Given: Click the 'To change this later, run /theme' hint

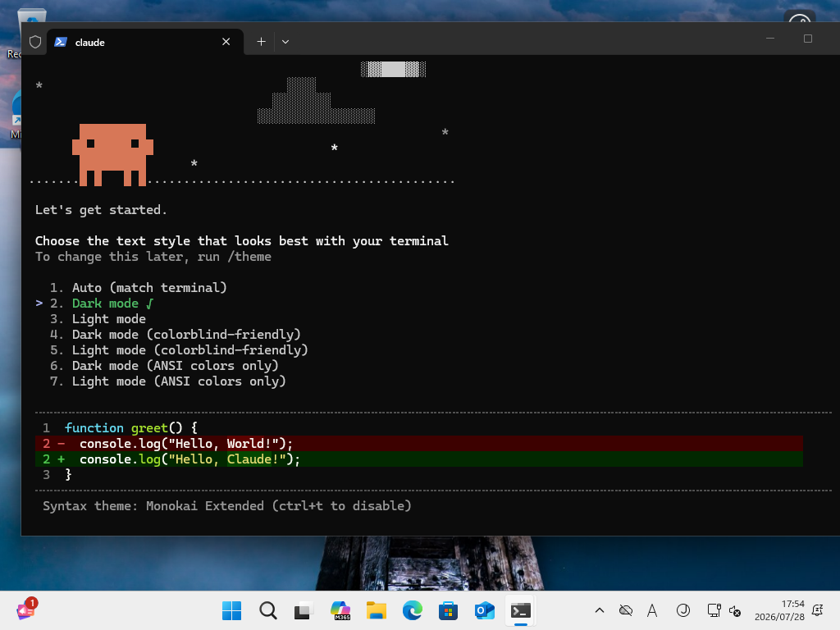Looking at the screenshot, I should point(153,257).
